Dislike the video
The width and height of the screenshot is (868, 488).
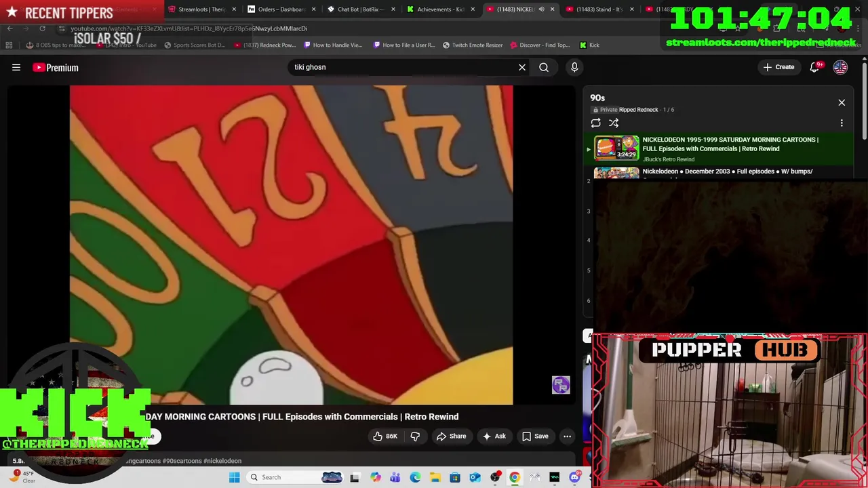[x=415, y=436]
